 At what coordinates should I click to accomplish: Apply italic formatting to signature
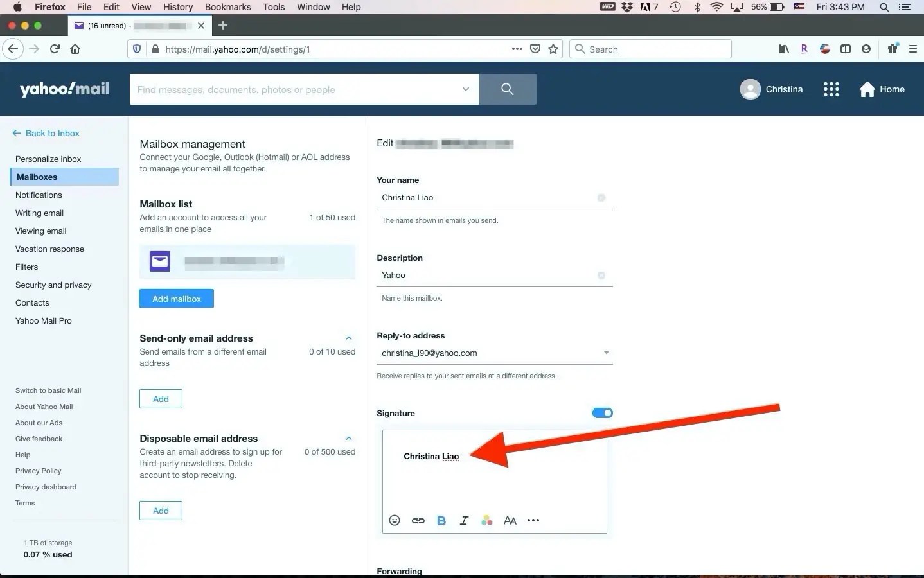(464, 520)
